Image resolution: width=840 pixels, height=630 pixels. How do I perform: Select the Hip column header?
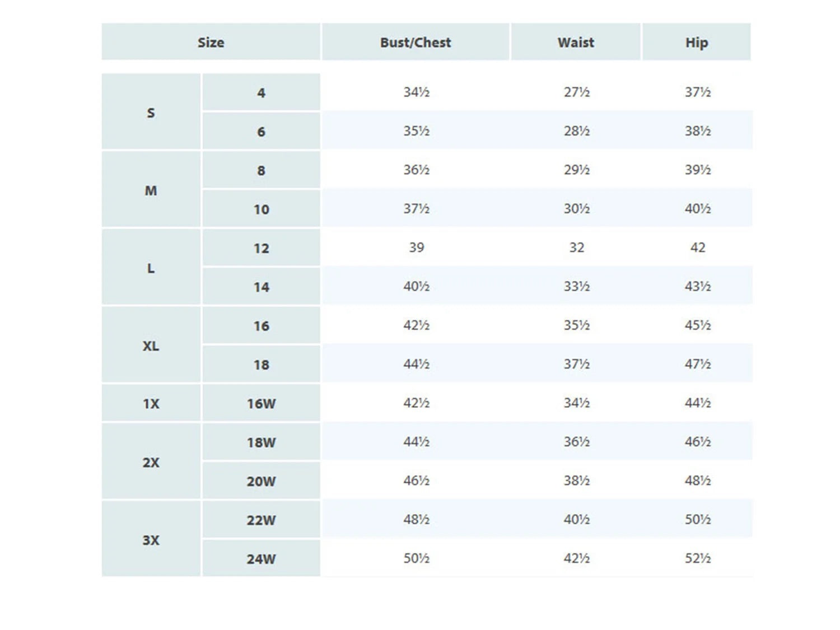[697, 42]
